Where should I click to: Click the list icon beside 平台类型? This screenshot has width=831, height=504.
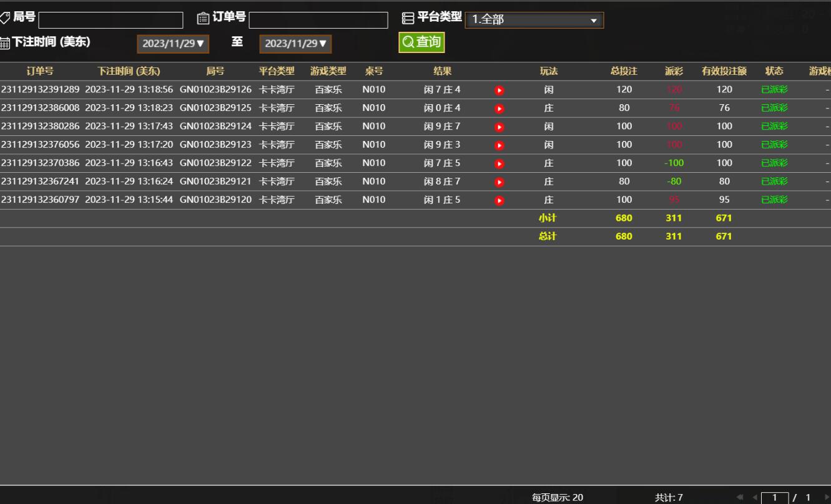pyautogui.click(x=408, y=18)
